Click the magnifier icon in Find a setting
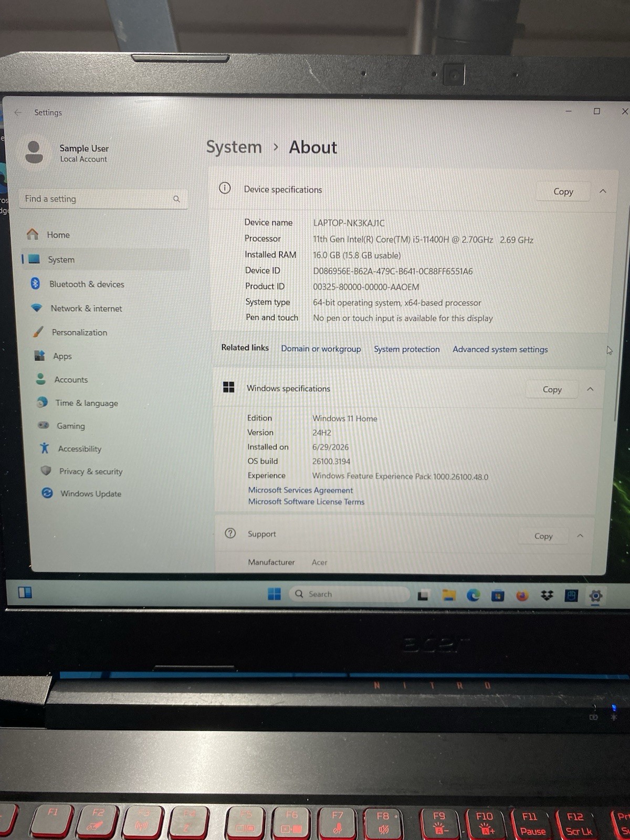Viewport: 630px width, 840px height. [x=176, y=199]
